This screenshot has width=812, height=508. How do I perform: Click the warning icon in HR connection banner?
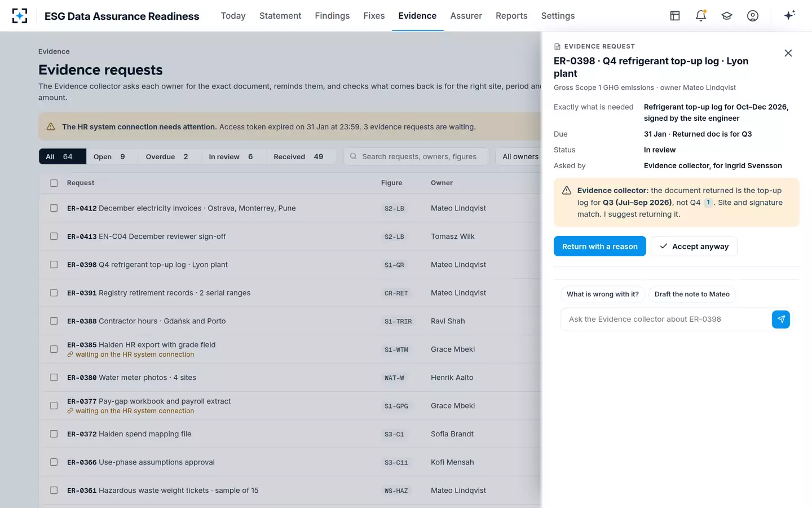point(51,127)
